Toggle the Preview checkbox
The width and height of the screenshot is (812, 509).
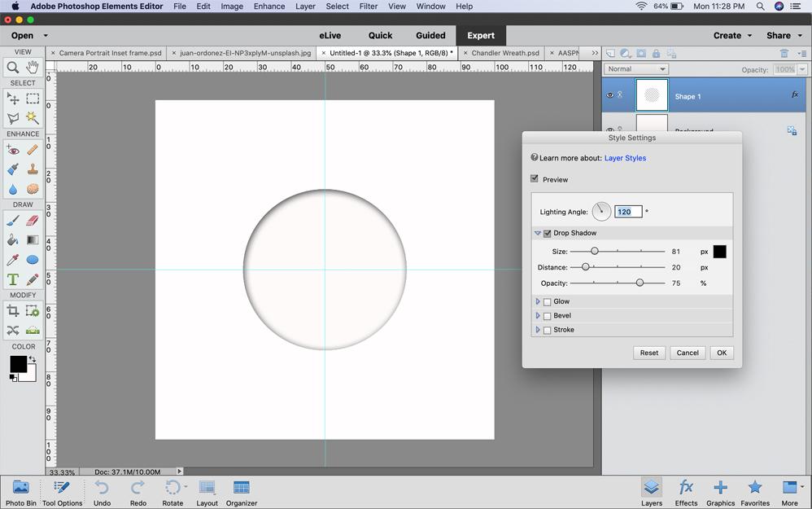tap(535, 179)
